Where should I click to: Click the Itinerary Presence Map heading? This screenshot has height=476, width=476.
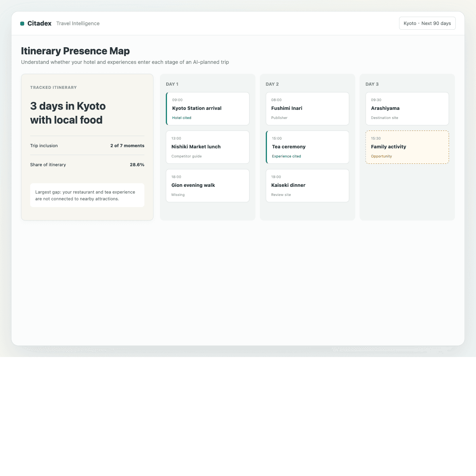click(x=75, y=51)
